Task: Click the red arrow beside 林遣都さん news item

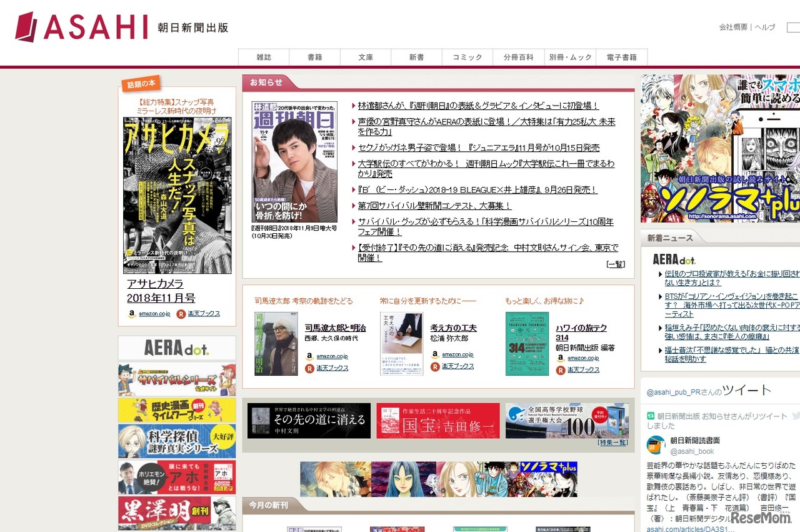Action: [354, 106]
